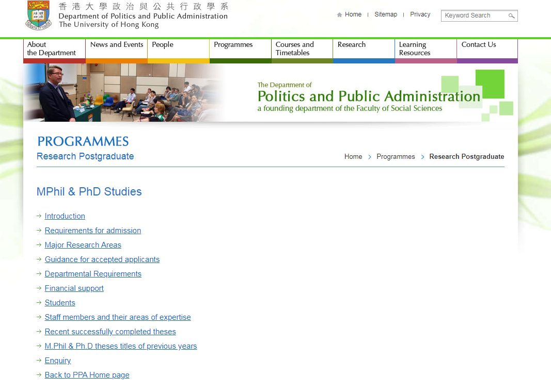Open the Privacy link

[420, 14]
